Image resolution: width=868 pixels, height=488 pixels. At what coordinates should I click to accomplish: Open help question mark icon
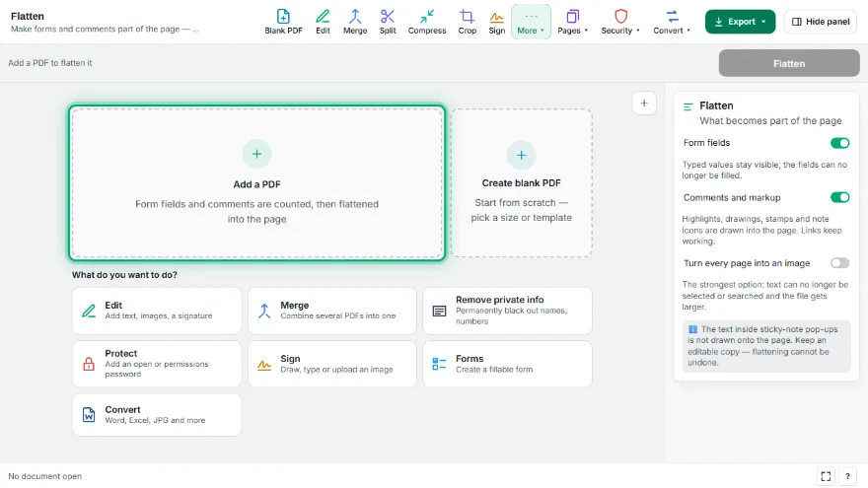tap(847, 476)
